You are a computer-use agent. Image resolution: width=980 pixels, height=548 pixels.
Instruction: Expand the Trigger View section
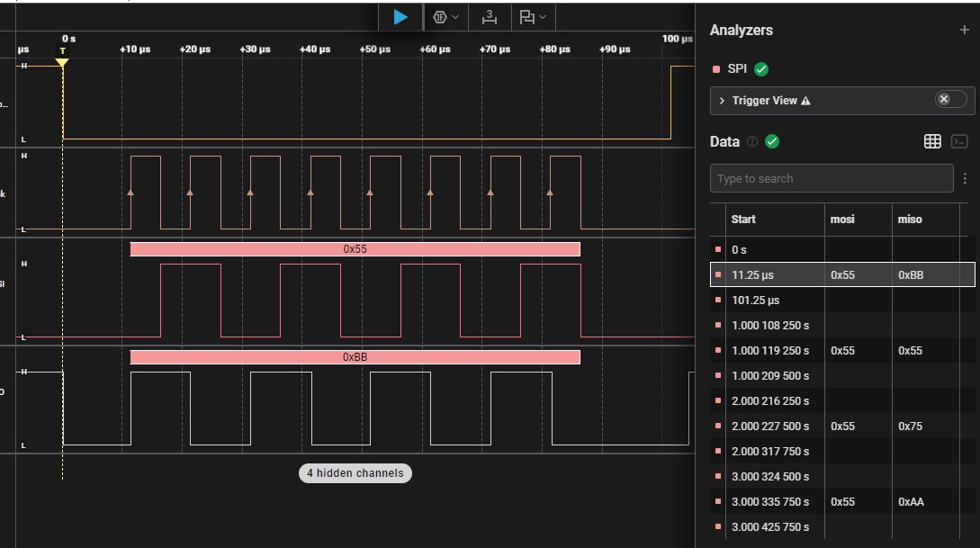pos(722,101)
